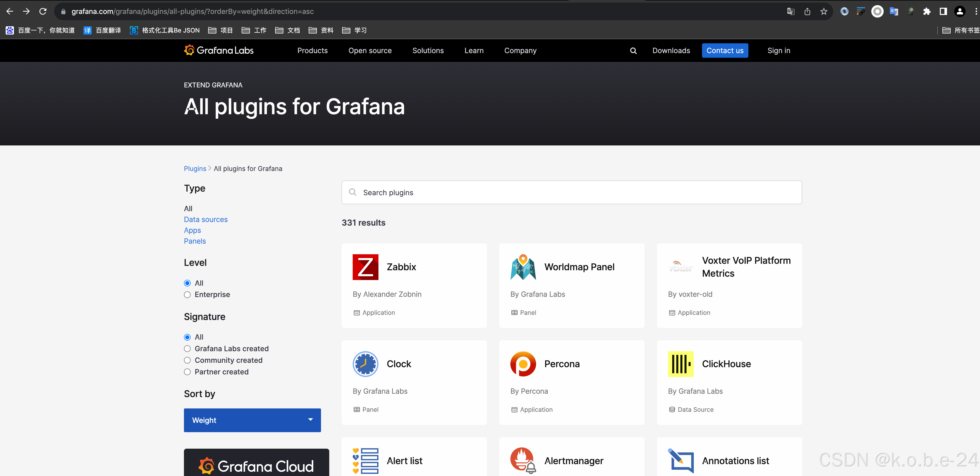Expand the 学习 bookmark folder

coord(354,30)
